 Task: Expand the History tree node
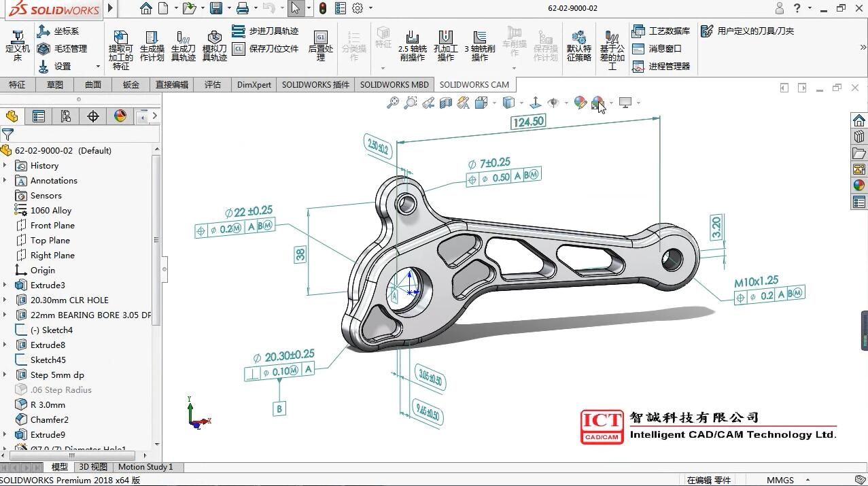click(x=5, y=166)
